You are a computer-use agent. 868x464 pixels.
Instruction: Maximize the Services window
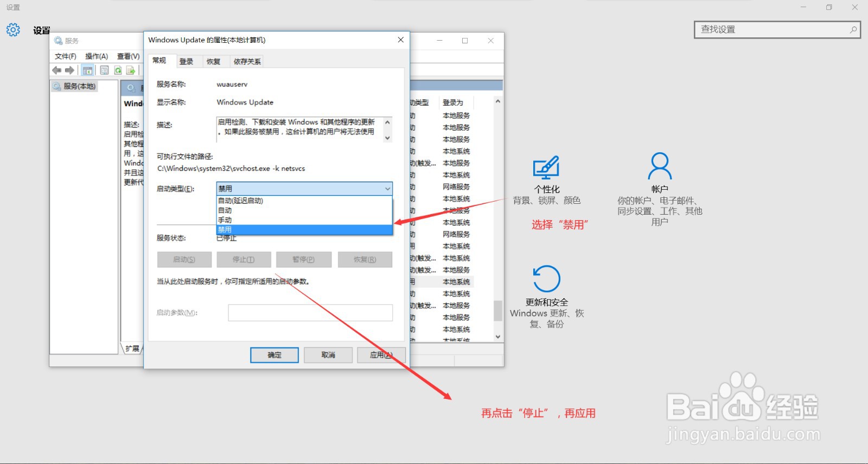(465, 41)
